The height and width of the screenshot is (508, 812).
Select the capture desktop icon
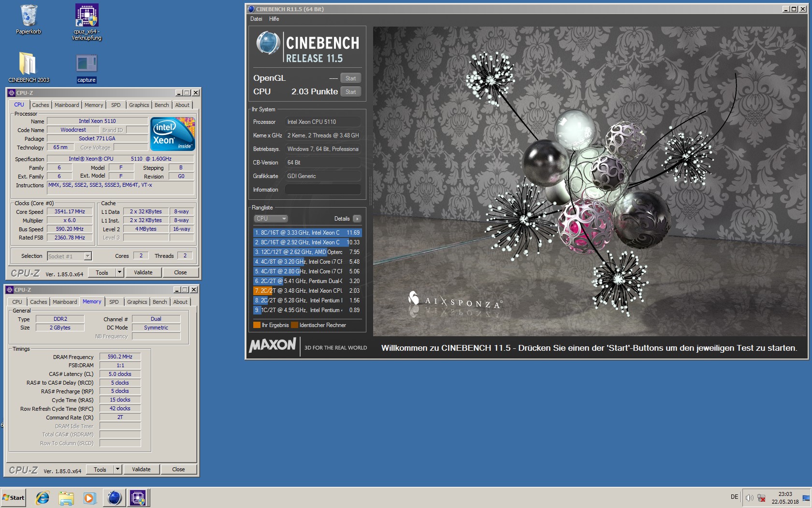(87, 68)
